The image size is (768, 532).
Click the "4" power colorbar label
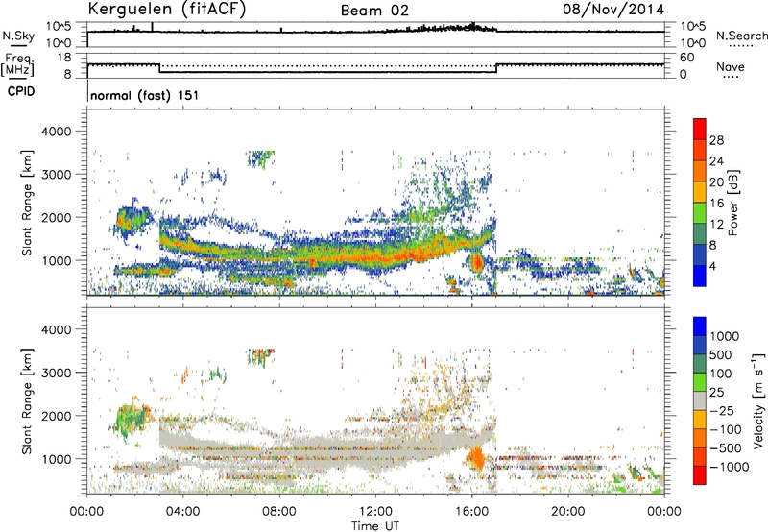point(712,266)
